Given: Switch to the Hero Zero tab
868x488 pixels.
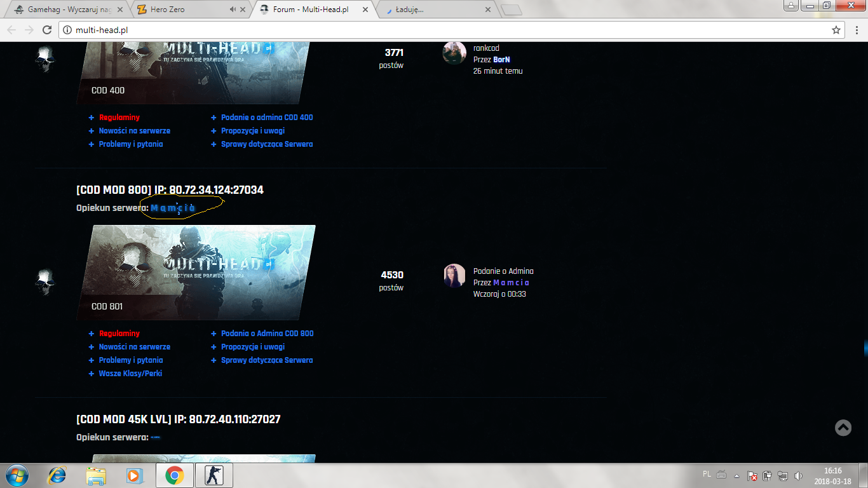Looking at the screenshot, I should pyautogui.click(x=178, y=10).
